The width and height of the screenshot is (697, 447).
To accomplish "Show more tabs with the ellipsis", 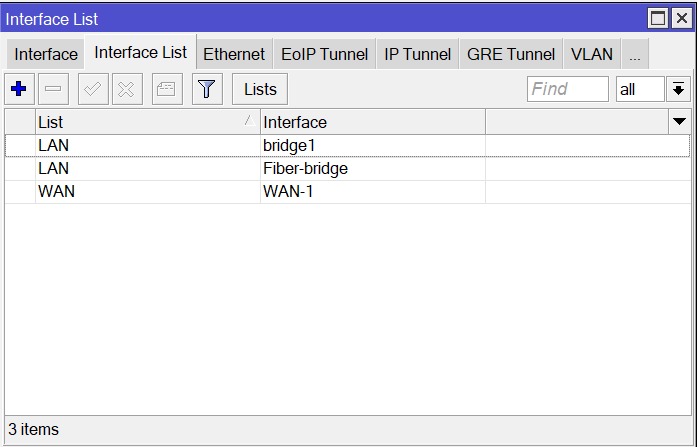I will tap(635, 55).
